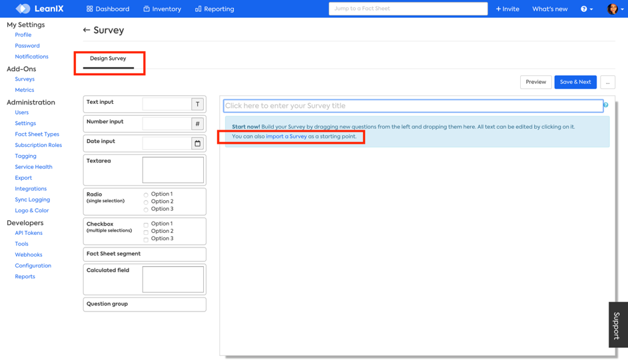The height and width of the screenshot is (364, 628).
Task: Open the Support side tab
Action: pos(617,325)
